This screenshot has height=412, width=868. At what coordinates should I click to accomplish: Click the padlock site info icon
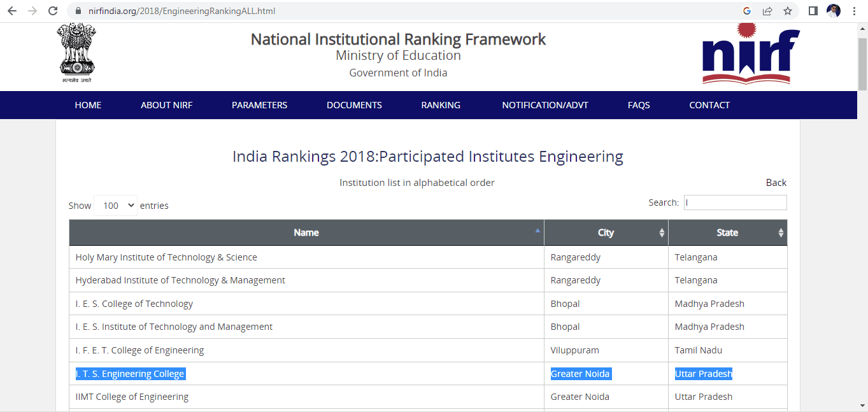[79, 11]
